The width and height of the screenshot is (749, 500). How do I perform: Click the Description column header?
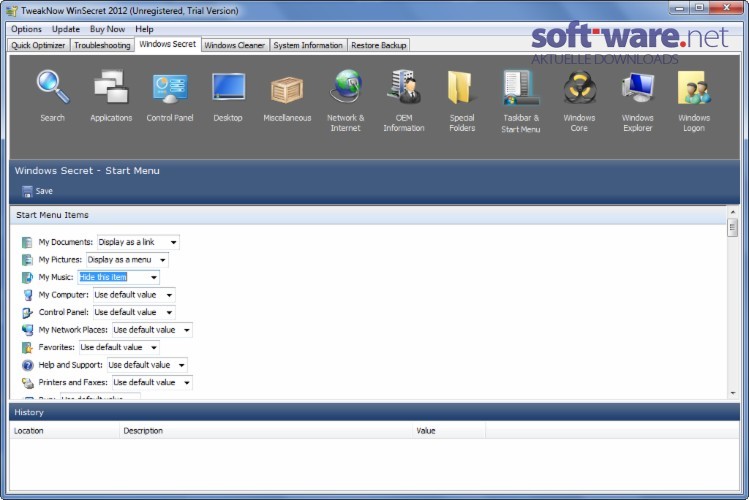[266, 431]
